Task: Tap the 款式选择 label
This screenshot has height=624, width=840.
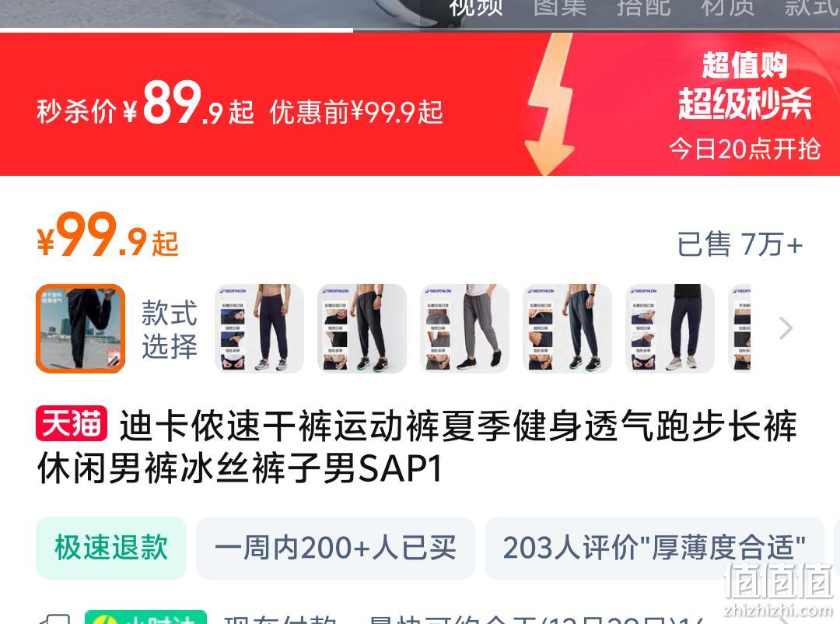Action: [170, 329]
